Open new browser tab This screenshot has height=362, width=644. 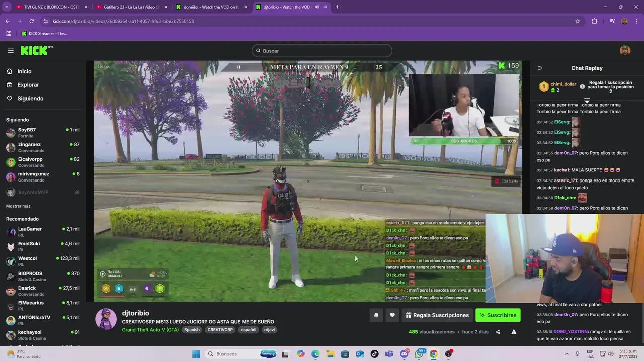337,7
